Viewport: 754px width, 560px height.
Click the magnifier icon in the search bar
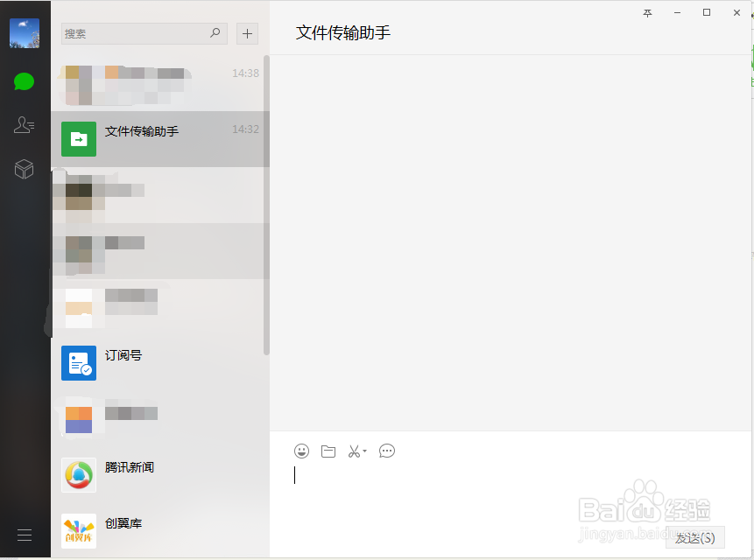pyautogui.click(x=215, y=33)
